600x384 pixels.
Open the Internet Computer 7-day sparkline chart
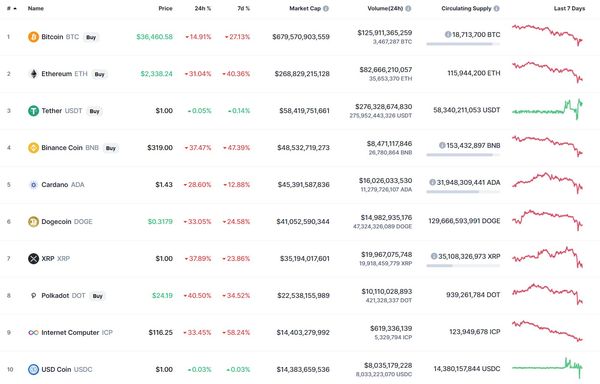(x=548, y=331)
